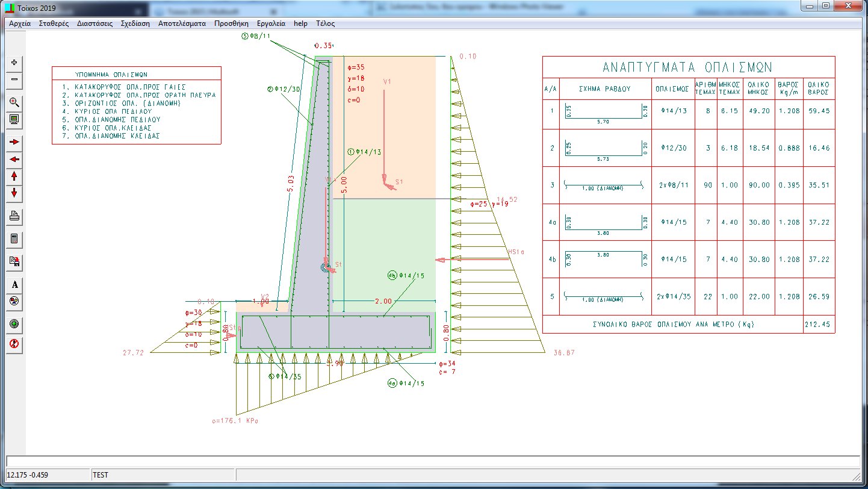Viewport: 868px width, 489px height.
Task: Open the calculator icon in the toolbar
Action: (14, 239)
